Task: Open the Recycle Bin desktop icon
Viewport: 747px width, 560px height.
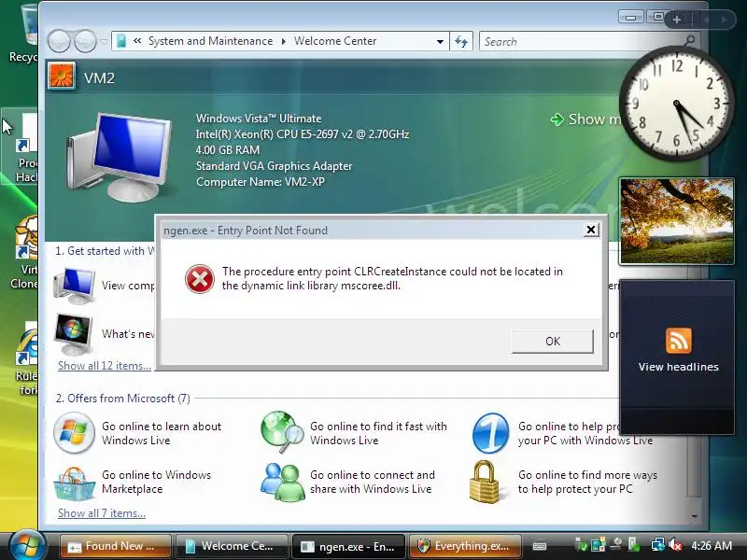Action: (24, 34)
